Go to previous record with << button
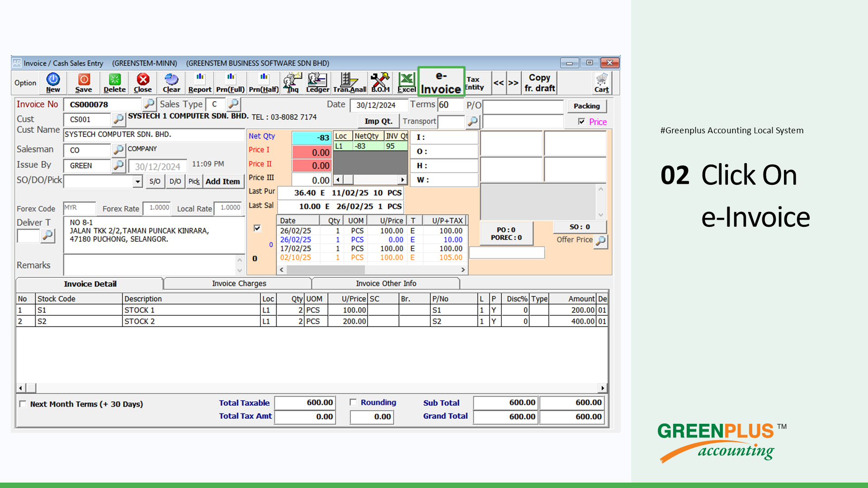The image size is (868, 488). click(499, 83)
